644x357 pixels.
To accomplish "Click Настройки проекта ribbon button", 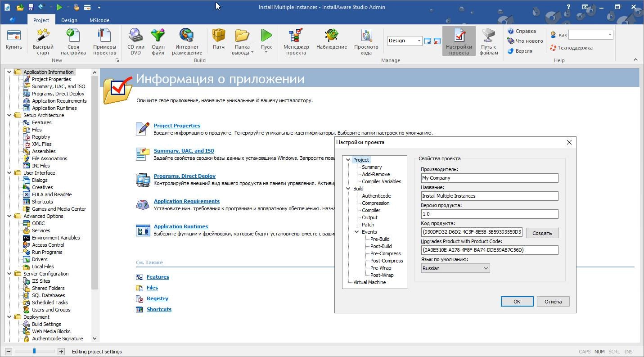I will pyautogui.click(x=459, y=42).
